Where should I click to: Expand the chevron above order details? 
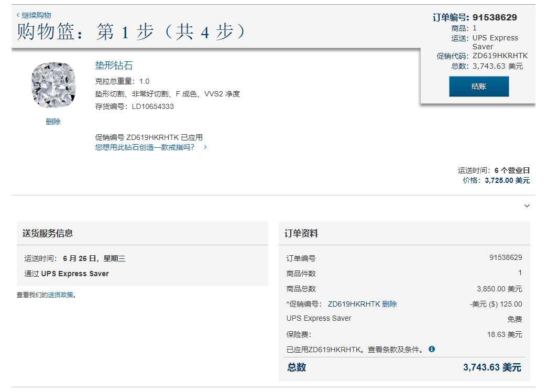[x=527, y=205]
